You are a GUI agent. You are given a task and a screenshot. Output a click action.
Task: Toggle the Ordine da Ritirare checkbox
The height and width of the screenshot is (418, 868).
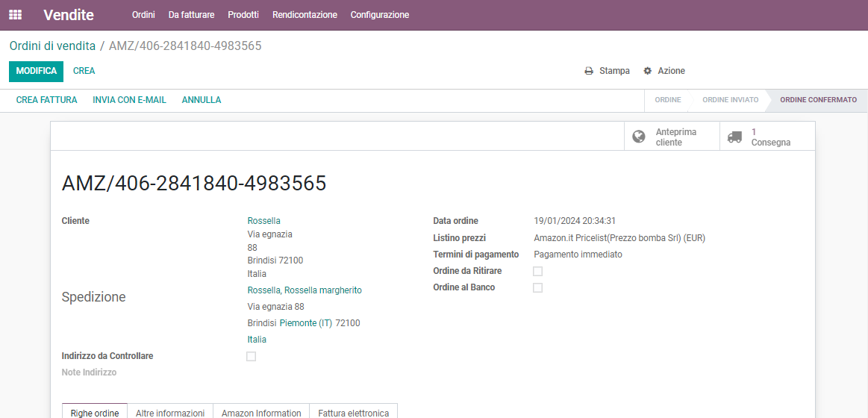(537, 271)
